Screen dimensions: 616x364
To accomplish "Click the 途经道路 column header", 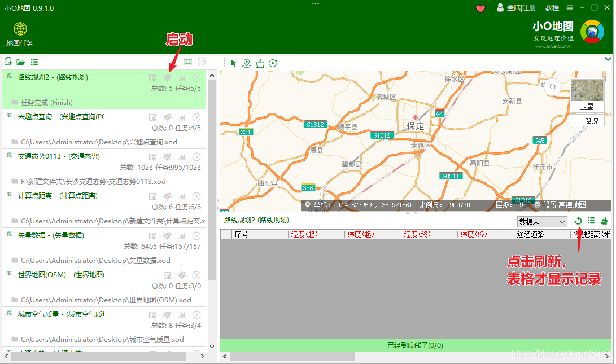I will click(x=543, y=234).
